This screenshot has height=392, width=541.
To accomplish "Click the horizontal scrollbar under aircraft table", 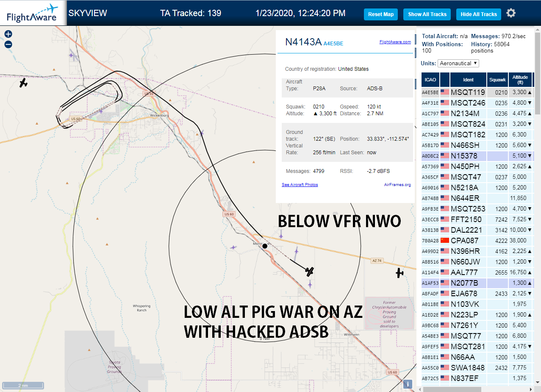I will [x=452, y=389].
